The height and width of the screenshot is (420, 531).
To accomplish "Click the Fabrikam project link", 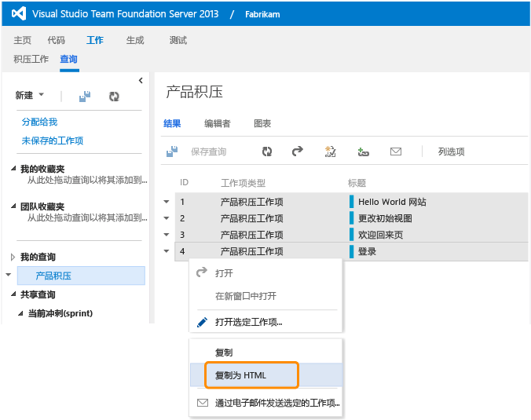I will (262, 14).
